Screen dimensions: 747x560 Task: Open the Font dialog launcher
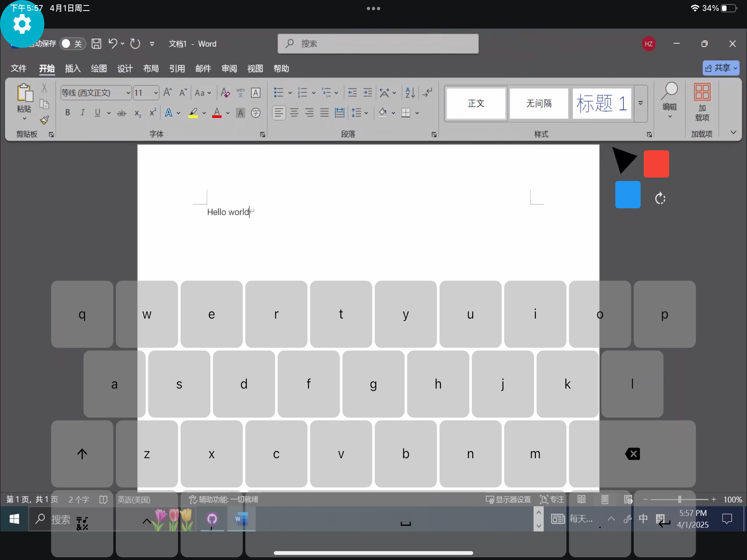coord(263,135)
